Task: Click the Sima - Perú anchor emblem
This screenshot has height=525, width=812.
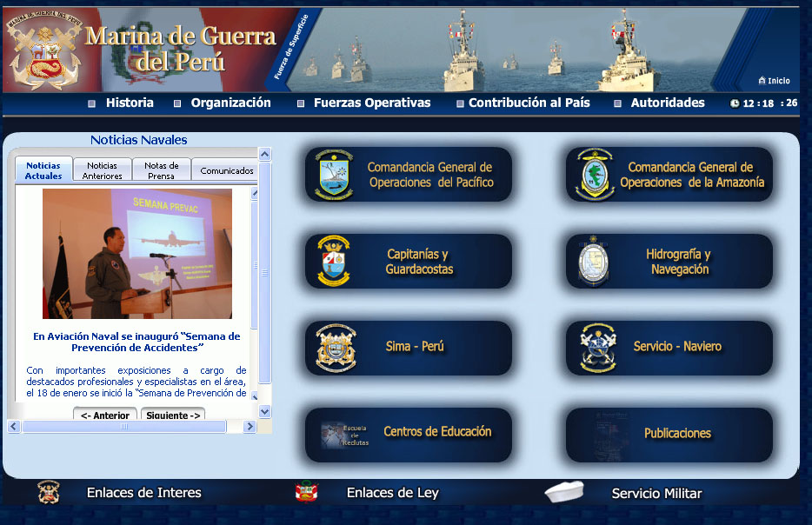Action: pyautogui.click(x=336, y=348)
